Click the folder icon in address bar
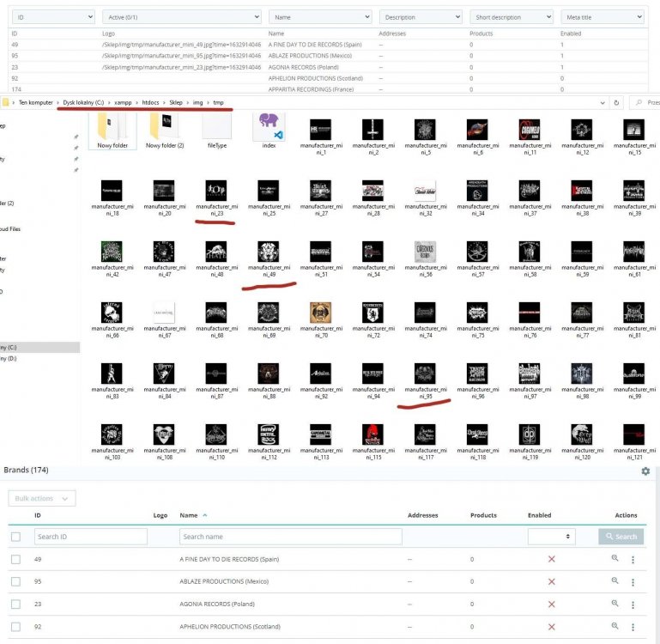 click(x=5, y=102)
